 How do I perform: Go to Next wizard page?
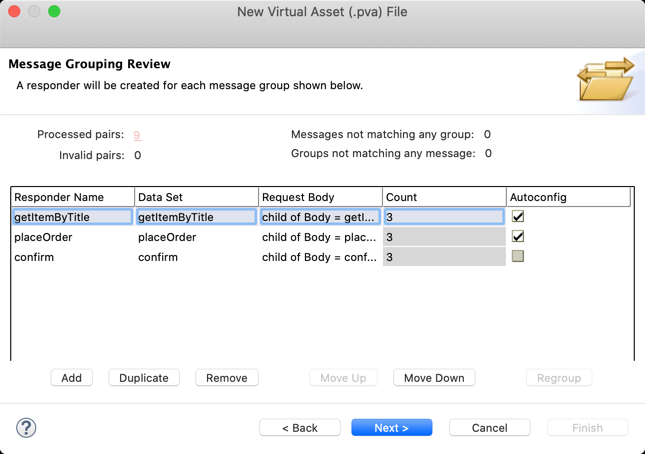[392, 428]
